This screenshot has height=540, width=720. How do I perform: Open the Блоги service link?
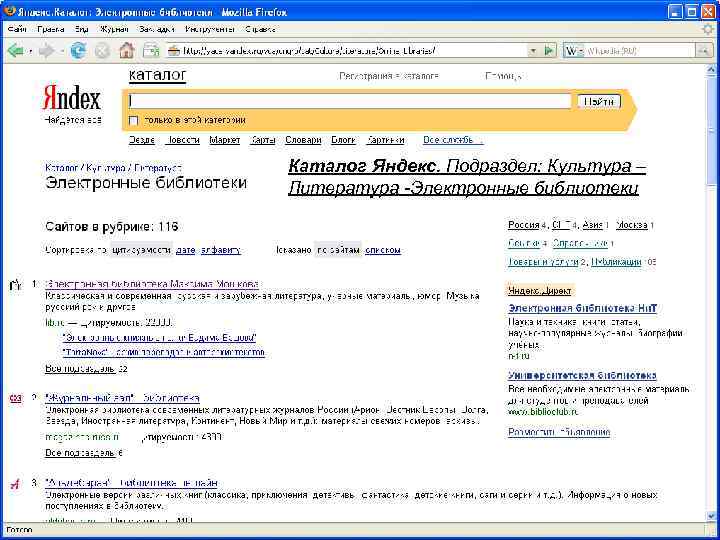pos(343,140)
